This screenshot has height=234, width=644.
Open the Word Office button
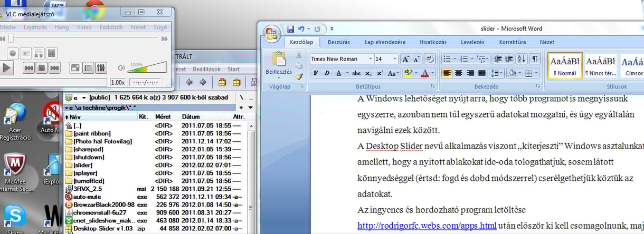click(x=272, y=34)
